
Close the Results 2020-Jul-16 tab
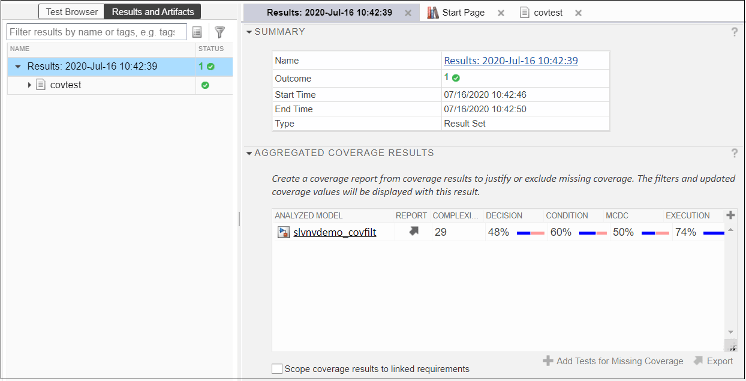(x=408, y=13)
